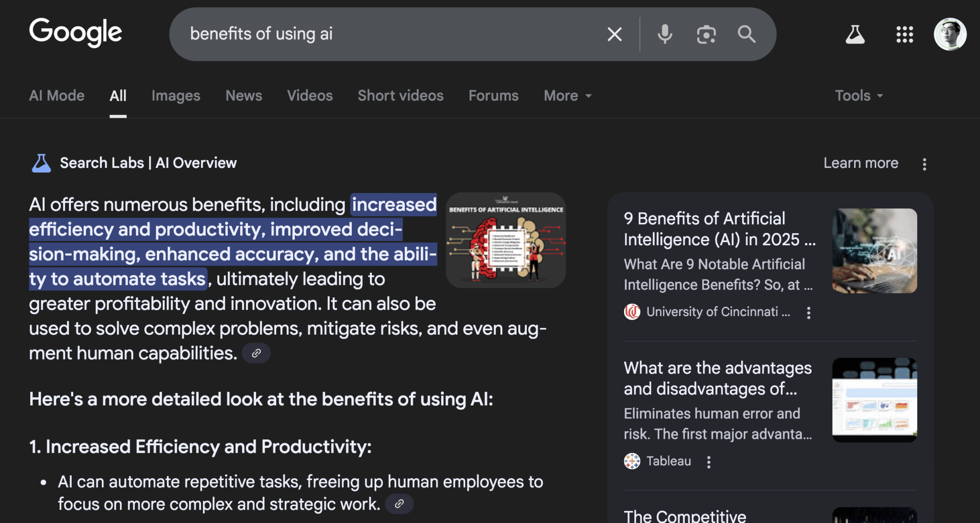Screen dimensions: 980x523
Task: Switch to News tab
Action: click(x=244, y=96)
